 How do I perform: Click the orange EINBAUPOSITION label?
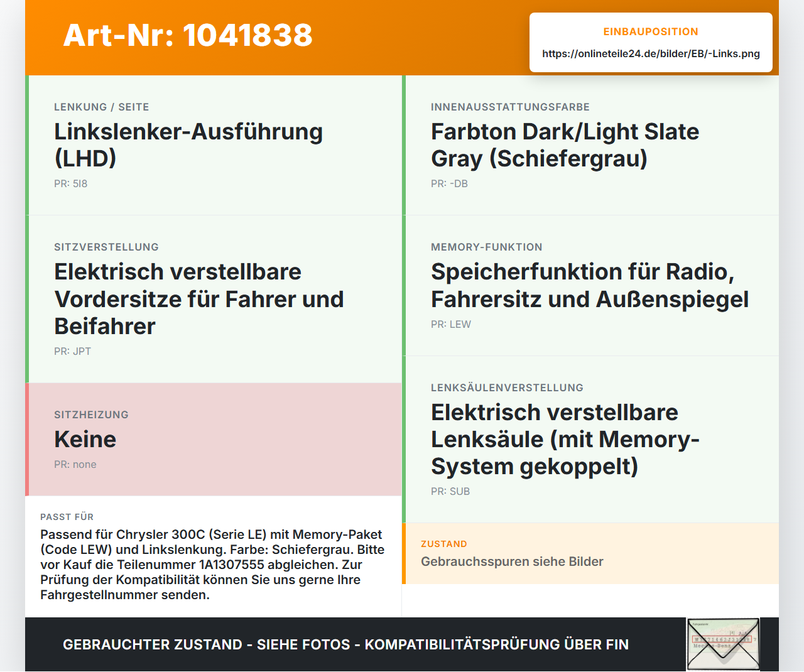click(x=651, y=31)
